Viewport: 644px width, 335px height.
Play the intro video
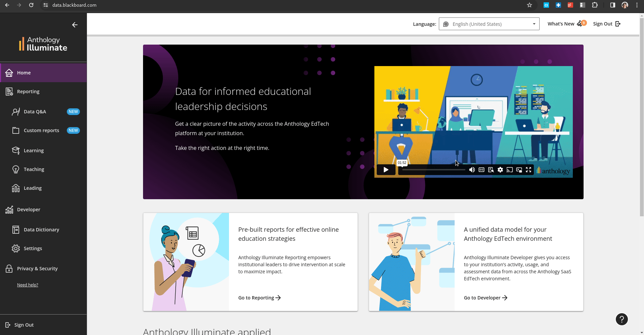tap(386, 170)
